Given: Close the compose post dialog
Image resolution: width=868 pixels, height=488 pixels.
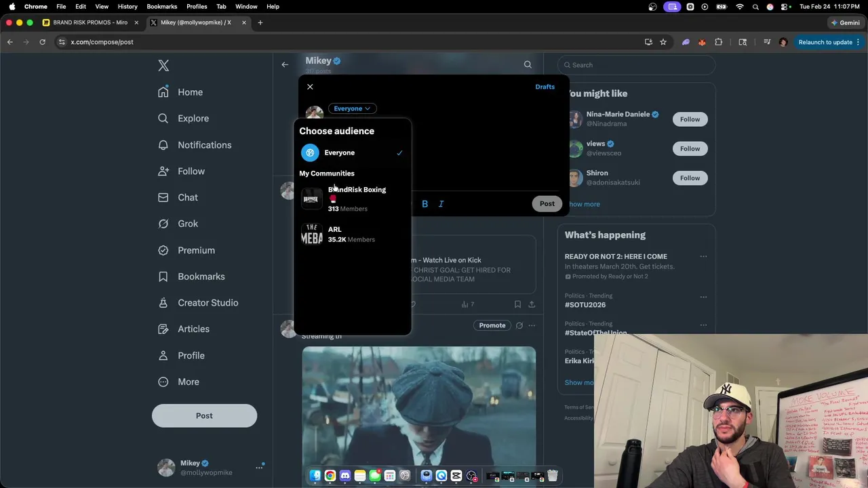Looking at the screenshot, I should [x=310, y=87].
